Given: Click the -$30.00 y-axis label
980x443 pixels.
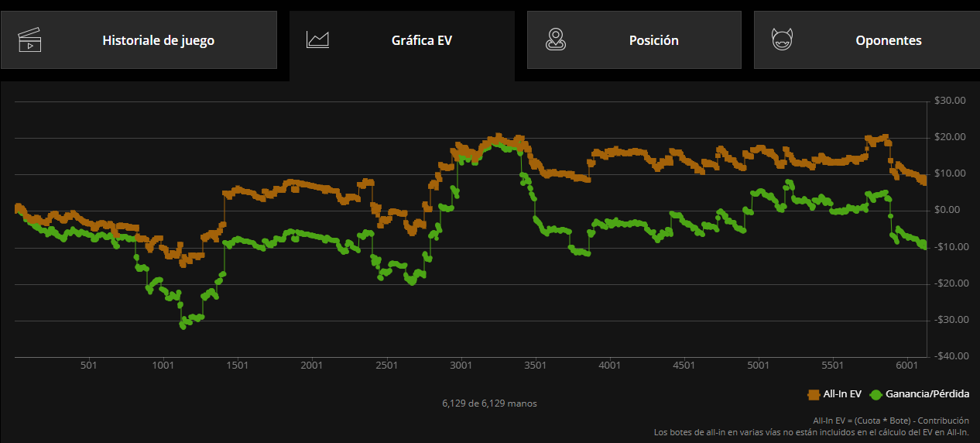Looking at the screenshot, I should click(x=951, y=319).
